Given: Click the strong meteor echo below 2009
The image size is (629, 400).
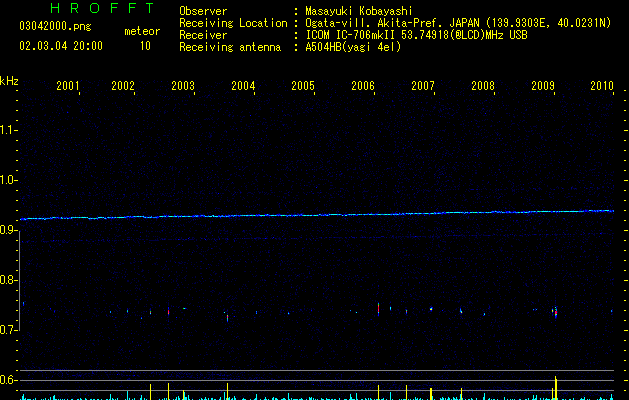Looking at the screenshot, I should point(556,312).
